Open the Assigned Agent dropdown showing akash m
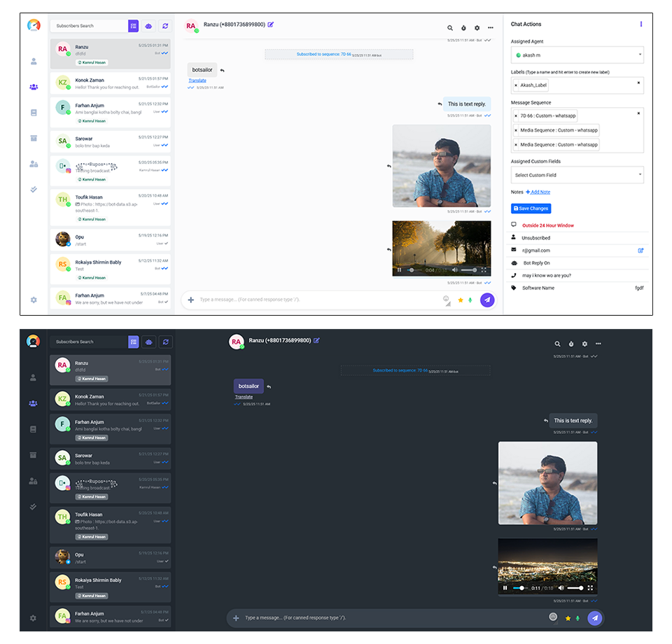Viewport: 672px width, 644px height. tap(576, 56)
